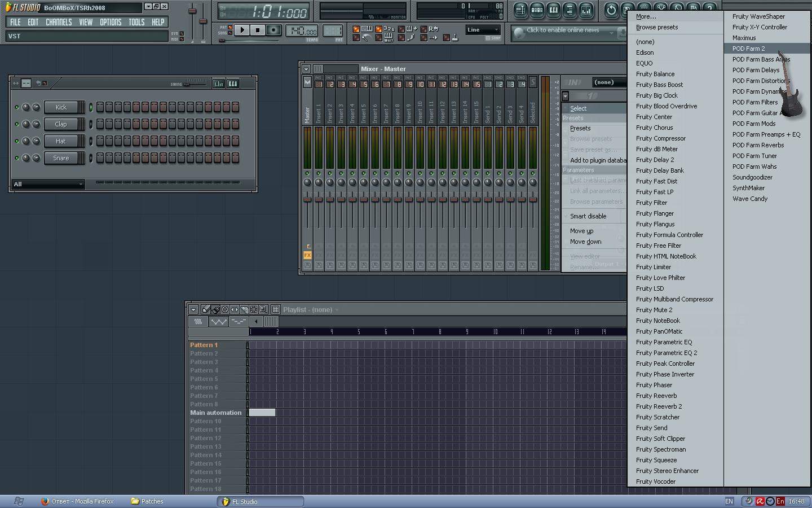Mute the Kick channel green light
The width and height of the screenshot is (812, 508).
click(x=16, y=107)
